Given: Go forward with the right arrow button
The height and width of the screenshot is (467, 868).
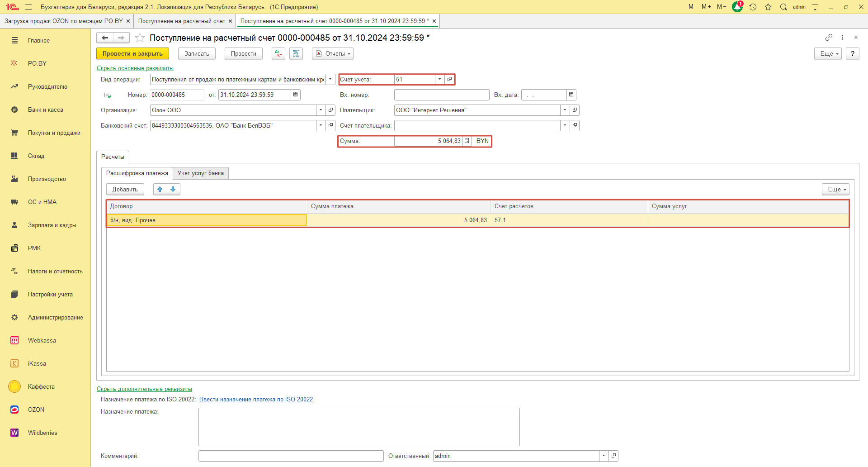Looking at the screenshot, I should [121, 38].
